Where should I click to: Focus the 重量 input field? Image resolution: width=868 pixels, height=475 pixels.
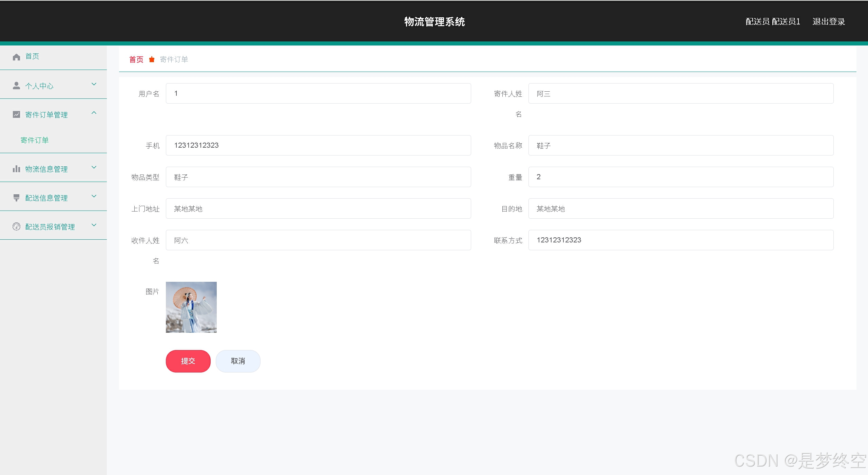point(680,177)
